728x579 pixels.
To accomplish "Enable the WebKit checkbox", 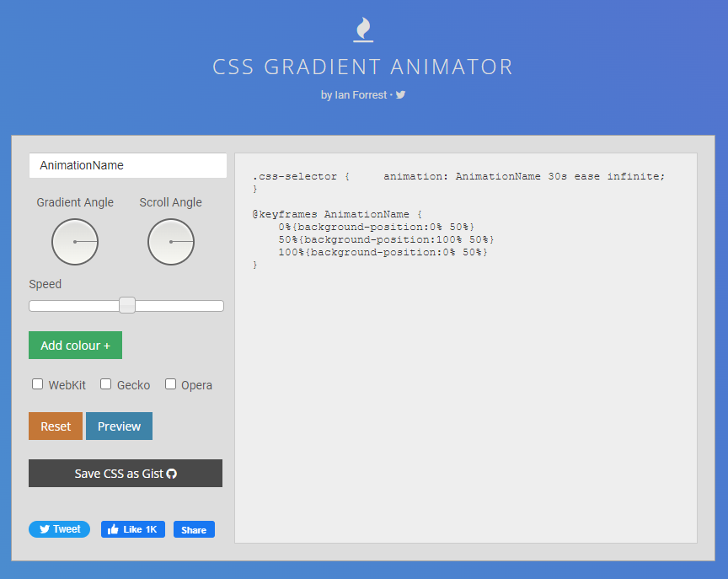I will [38, 384].
